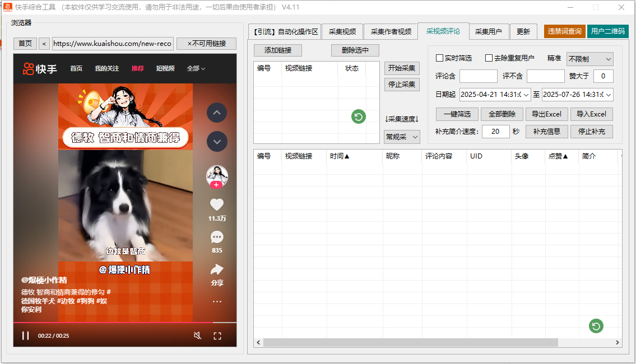
Task: Export data with the 导出Excel button
Action: (x=546, y=114)
